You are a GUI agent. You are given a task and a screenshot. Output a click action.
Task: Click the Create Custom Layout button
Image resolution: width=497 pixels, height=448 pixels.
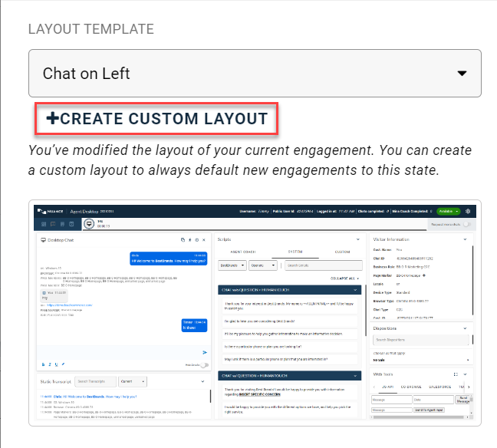[156, 119]
